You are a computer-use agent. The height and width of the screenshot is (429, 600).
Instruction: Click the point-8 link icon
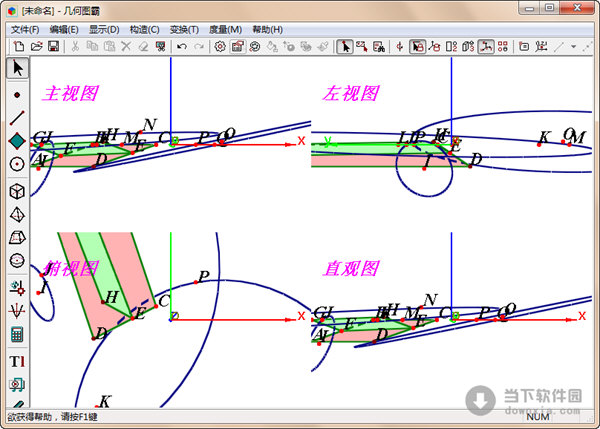click(434, 47)
